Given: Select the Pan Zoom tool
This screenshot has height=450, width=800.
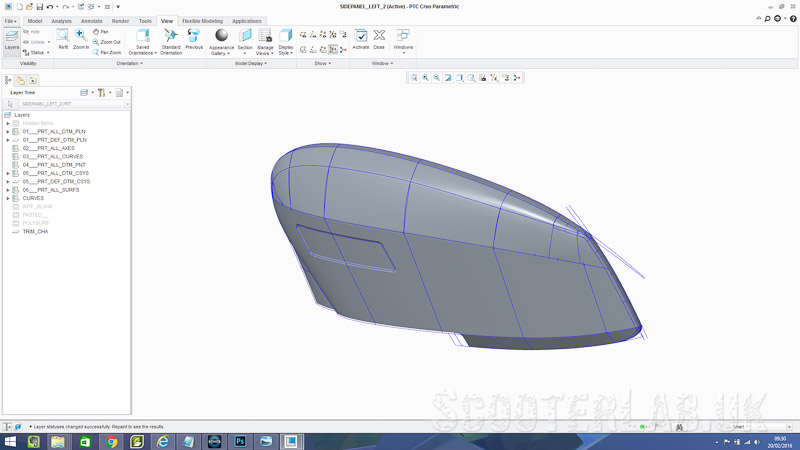Looking at the screenshot, I should click(107, 52).
